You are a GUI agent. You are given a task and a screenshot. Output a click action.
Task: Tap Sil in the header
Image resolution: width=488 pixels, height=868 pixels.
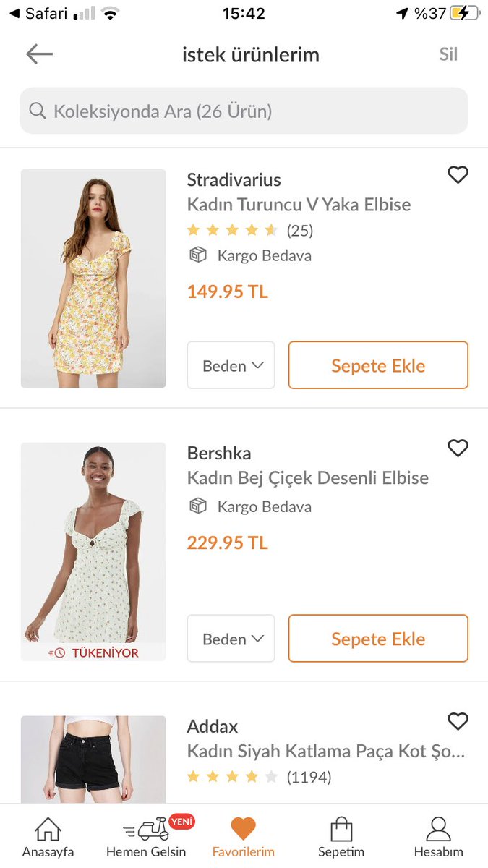tap(448, 54)
